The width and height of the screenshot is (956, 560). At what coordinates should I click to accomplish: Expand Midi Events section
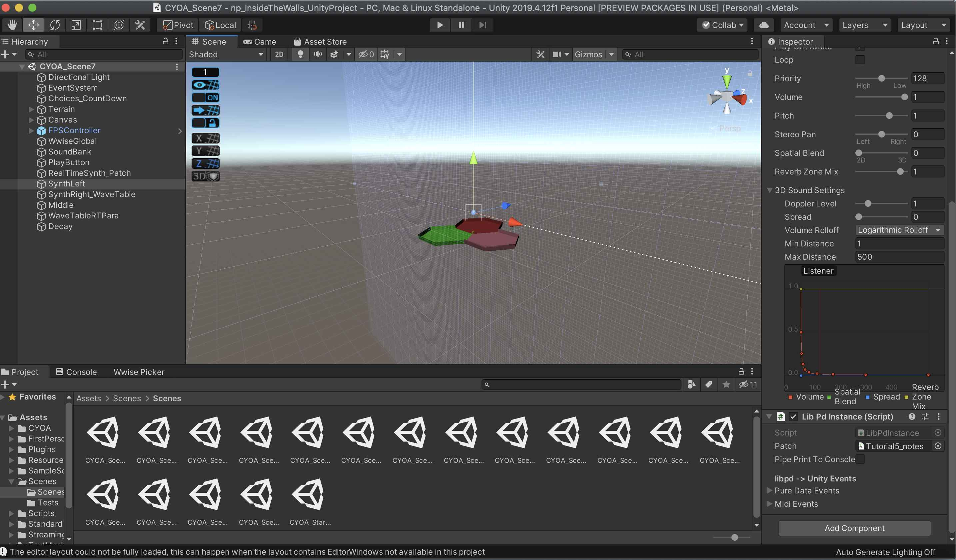click(x=770, y=504)
